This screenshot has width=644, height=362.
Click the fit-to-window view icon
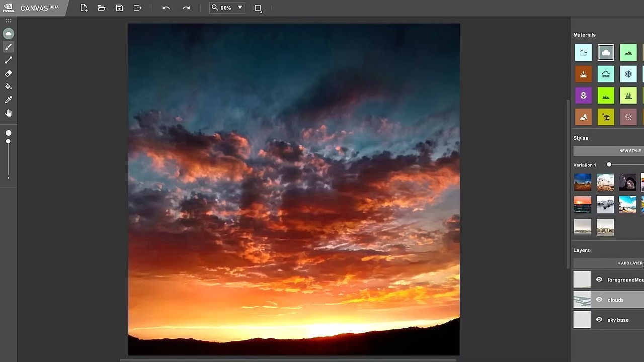tap(258, 8)
